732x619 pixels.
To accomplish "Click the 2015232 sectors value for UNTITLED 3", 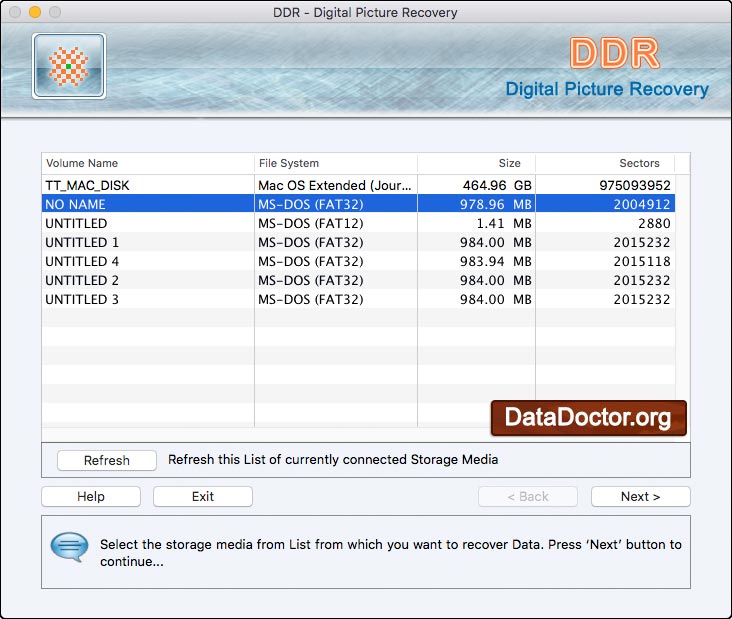I will click(x=642, y=299).
